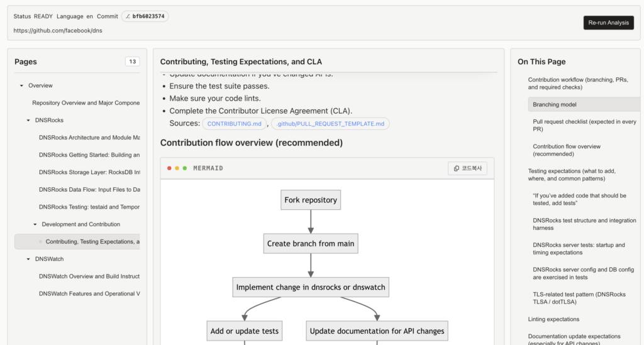Open DNSRocks Architecture and Module Map page

point(89,138)
